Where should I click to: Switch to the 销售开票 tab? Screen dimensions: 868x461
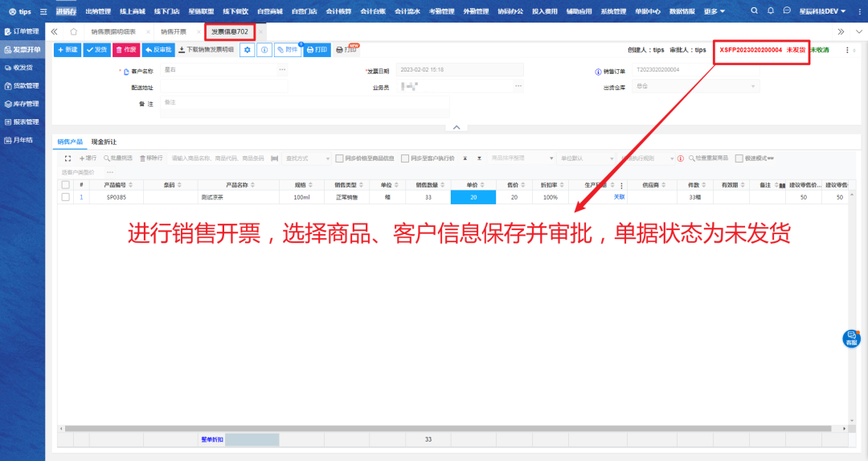coord(173,31)
